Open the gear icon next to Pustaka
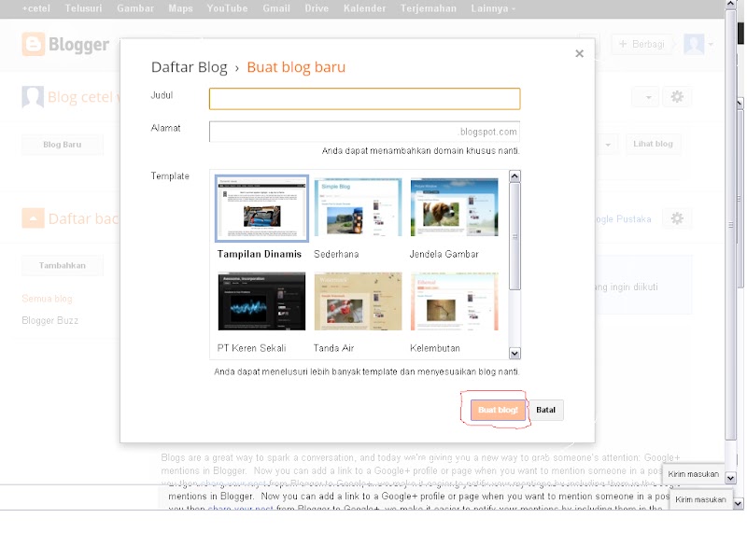747x560 pixels. [677, 218]
